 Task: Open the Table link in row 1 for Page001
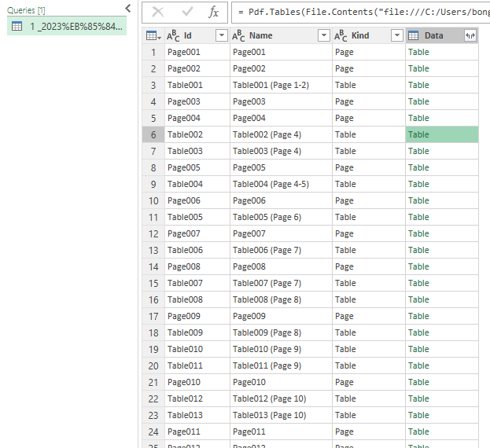pyautogui.click(x=418, y=52)
